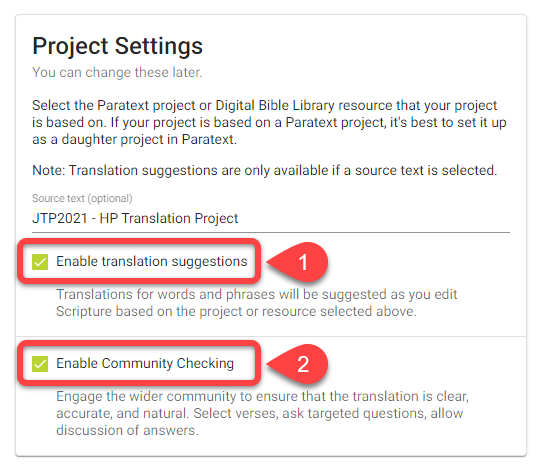
Task: Untick the Enable Community Checking checkbox
Action: [x=40, y=364]
